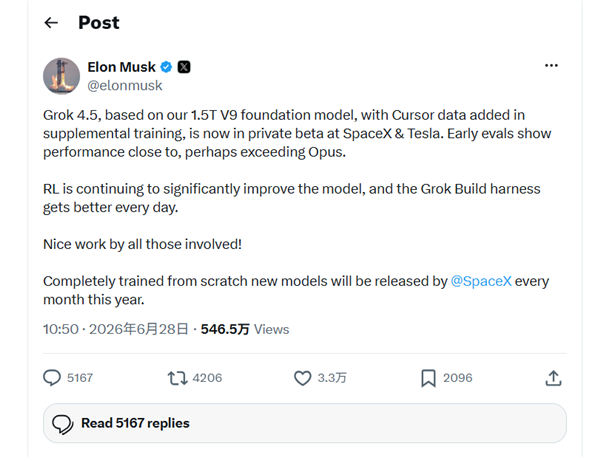View the 546.5万 Views analytics
The height and width of the screenshot is (457, 600).
point(245,329)
